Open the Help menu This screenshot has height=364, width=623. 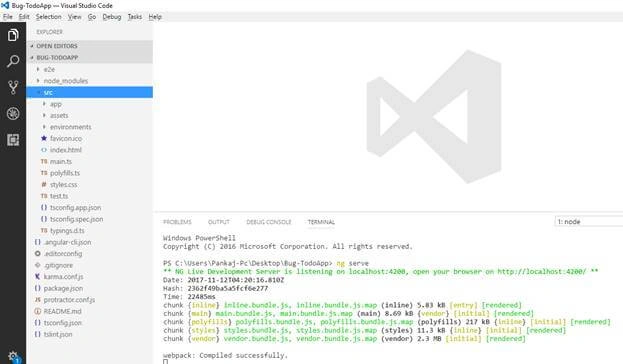(155, 17)
